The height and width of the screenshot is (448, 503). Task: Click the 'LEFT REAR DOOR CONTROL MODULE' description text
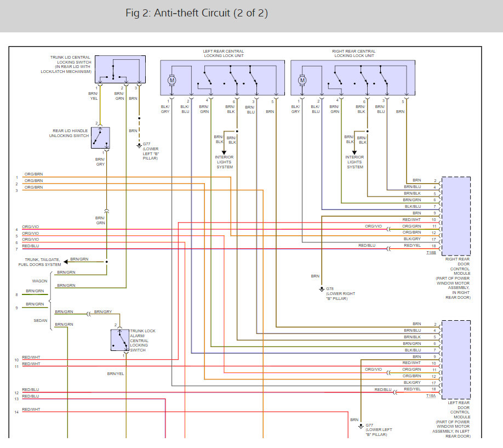(x=451, y=419)
